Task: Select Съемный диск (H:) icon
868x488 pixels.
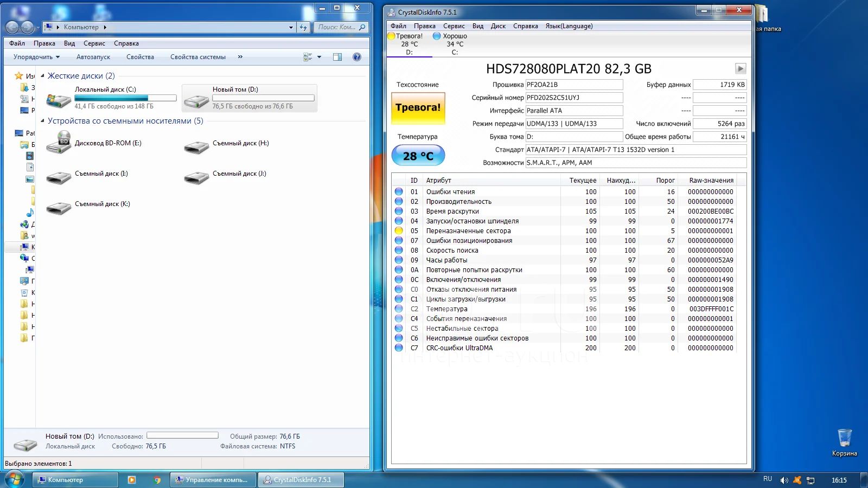Action: click(x=196, y=147)
